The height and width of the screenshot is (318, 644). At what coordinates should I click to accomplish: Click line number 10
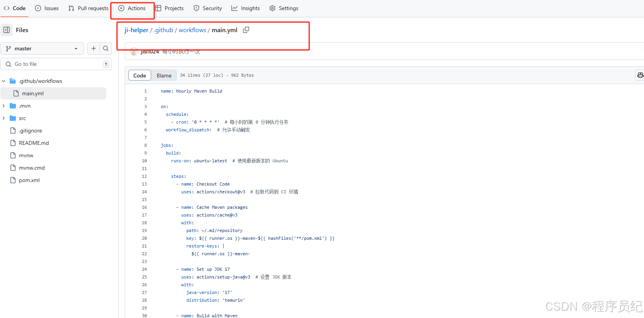144,161
